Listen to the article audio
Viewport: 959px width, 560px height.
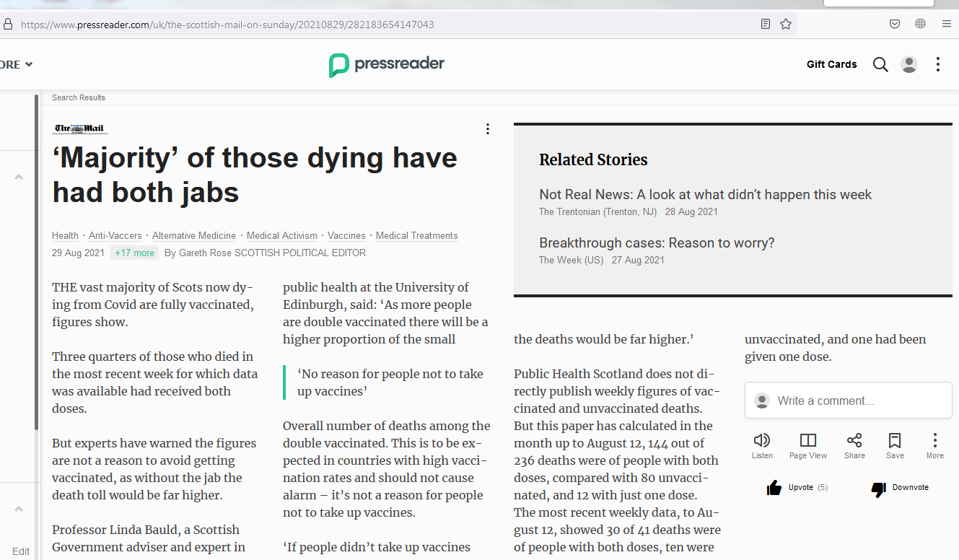(762, 446)
